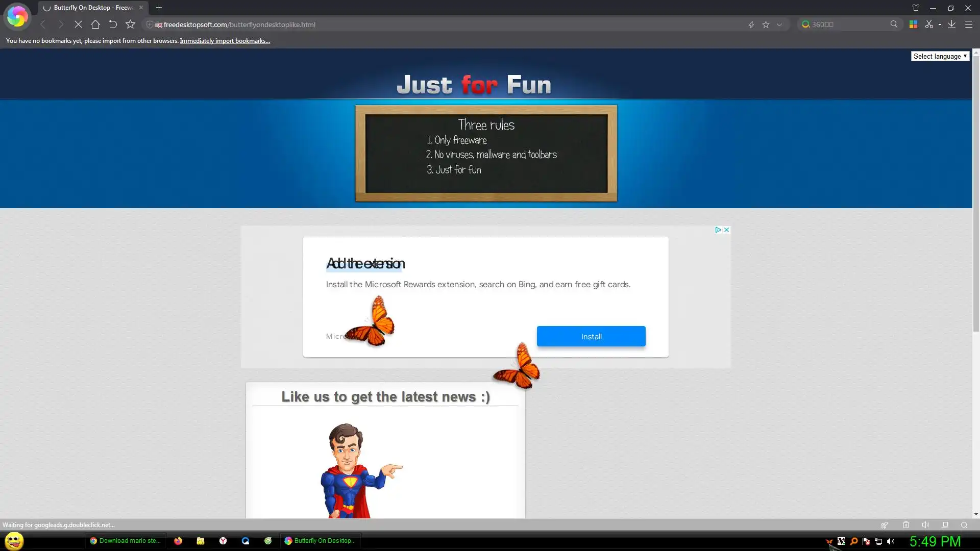Expand the address bar chevron dropdown
The width and height of the screenshot is (980, 551).
pos(779,24)
